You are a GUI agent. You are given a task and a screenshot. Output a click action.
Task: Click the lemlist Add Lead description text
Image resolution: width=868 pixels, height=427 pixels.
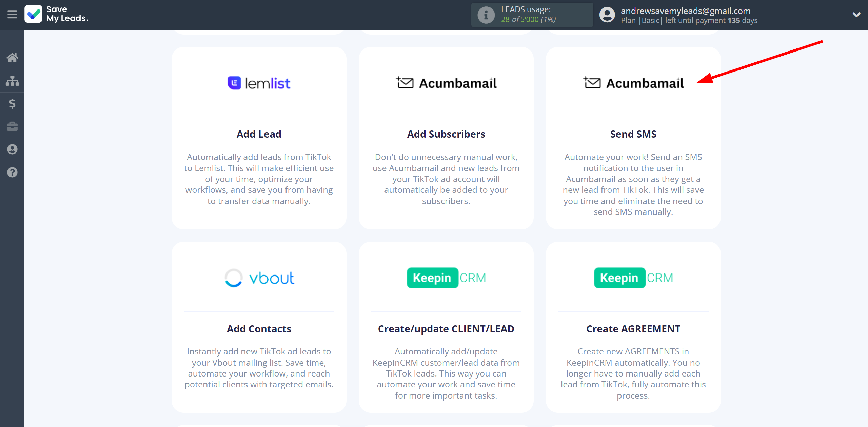pos(259,179)
